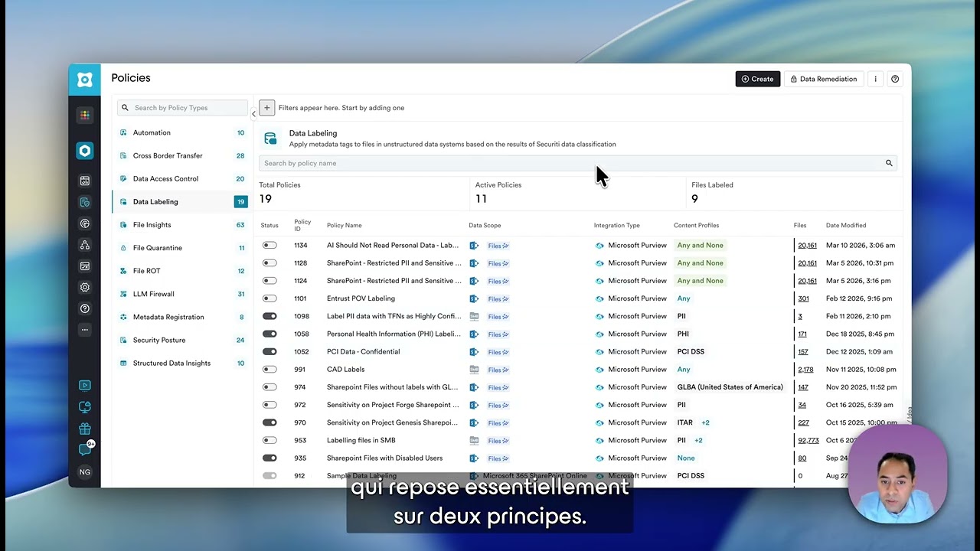
Task: Toggle status switch for policy 970
Action: pos(269,422)
